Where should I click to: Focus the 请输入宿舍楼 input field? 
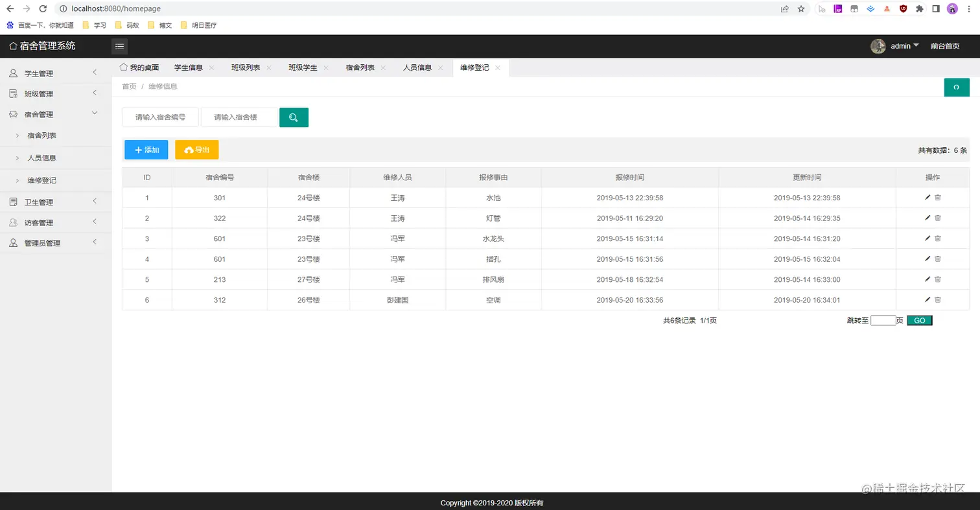(x=239, y=117)
